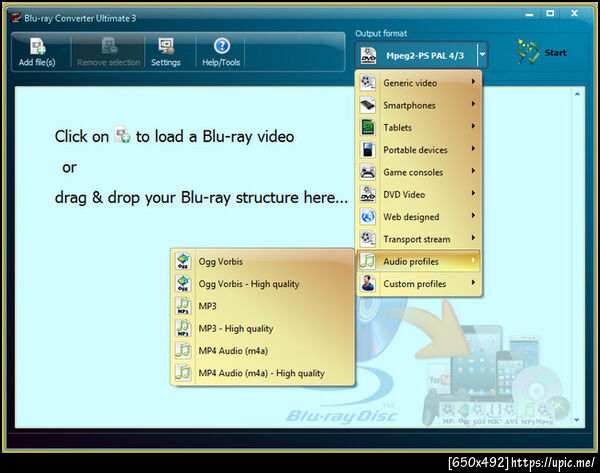Click the Remove selection label
The width and height of the screenshot is (600, 473).
(109, 62)
